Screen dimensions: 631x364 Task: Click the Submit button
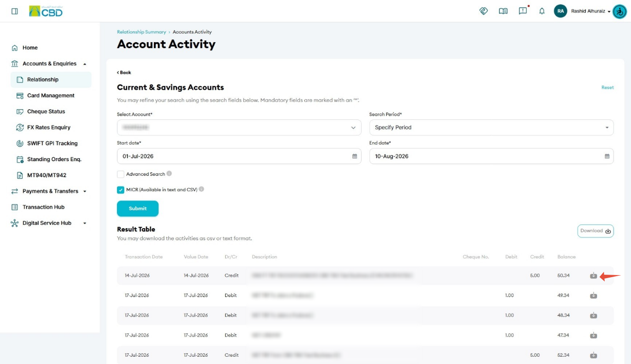(x=138, y=209)
